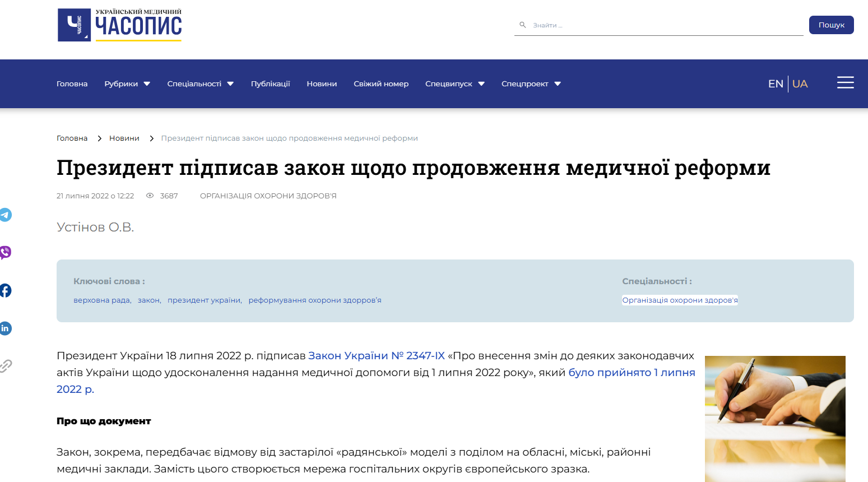Image resolution: width=868 pixels, height=482 pixels.
Task: Open the Публікації menu item
Action: point(270,84)
